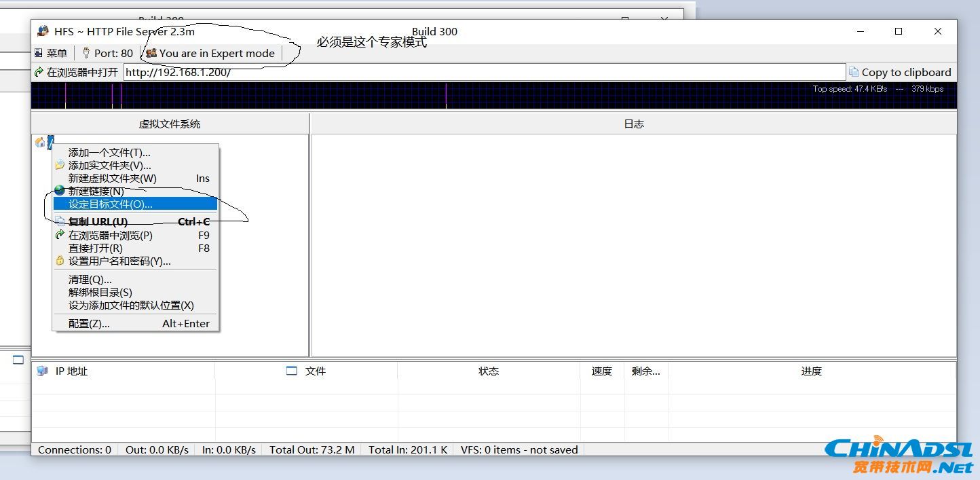Open the 菜单 menu button
The height and width of the screenshot is (480, 980).
coord(51,53)
